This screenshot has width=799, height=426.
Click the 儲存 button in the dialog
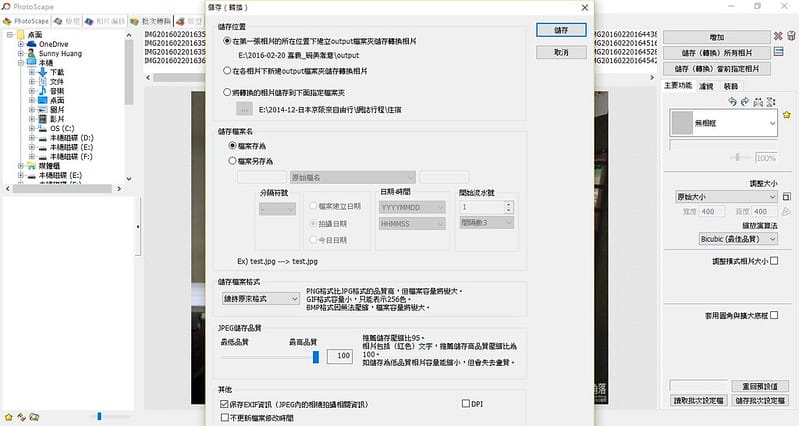tap(561, 31)
